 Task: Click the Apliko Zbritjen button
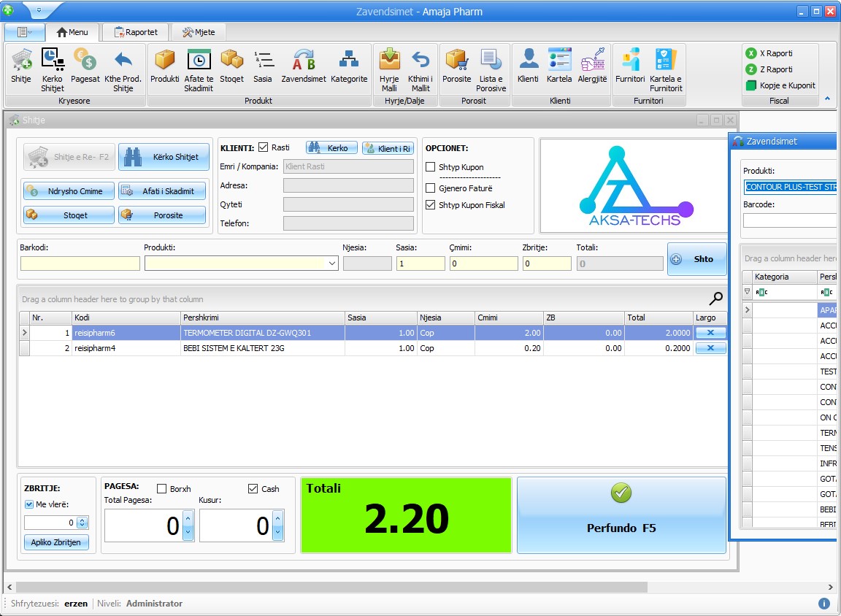[x=56, y=542]
